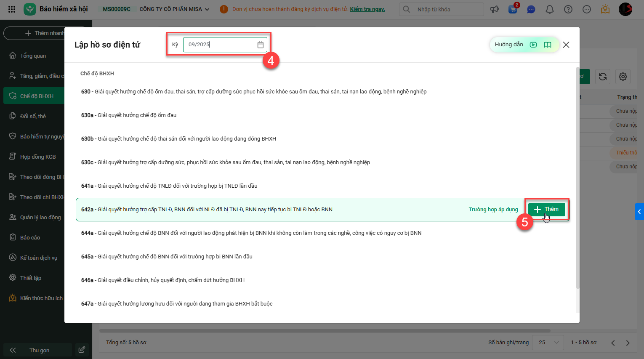This screenshot has height=359, width=644.
Task: Click the refresh icon behind the dialog
Action: pyautogui.click(x=603, y=77)
